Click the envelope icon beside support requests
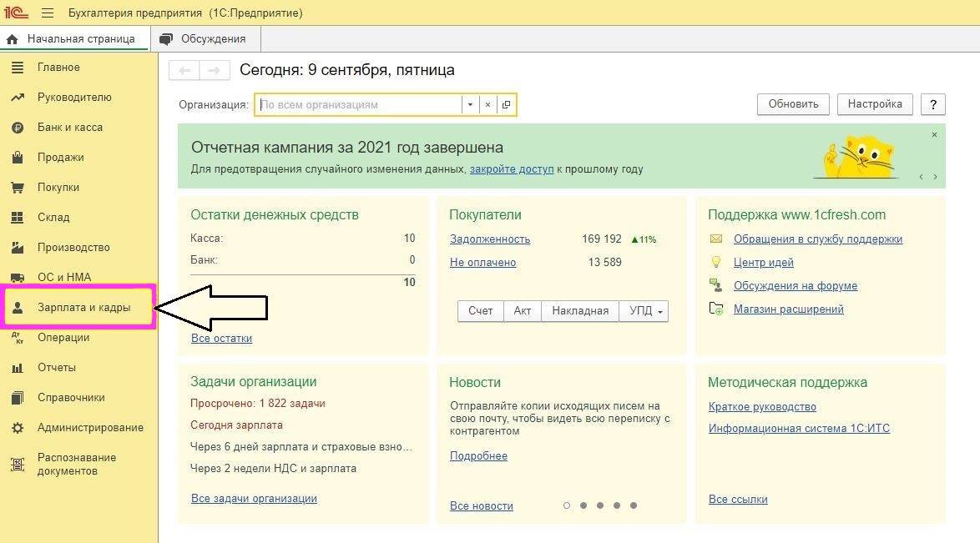The height and width of the screenshot is (543, 980). (x=716, y=239)
